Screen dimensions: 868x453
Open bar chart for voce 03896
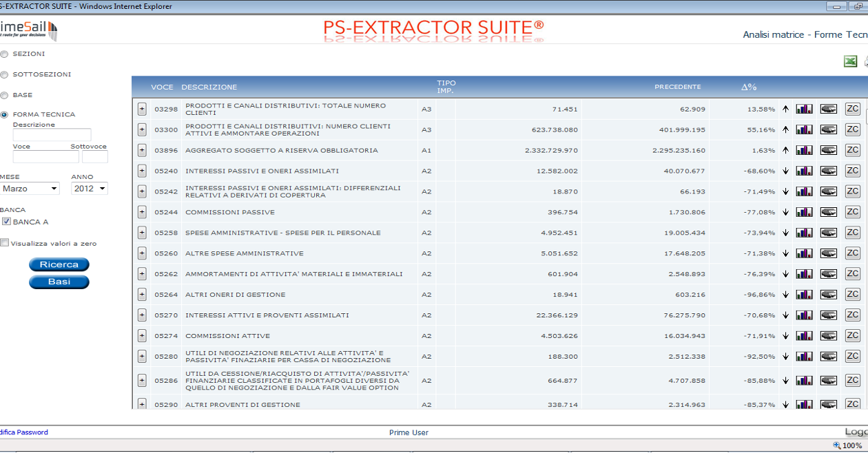coord(804,150)
